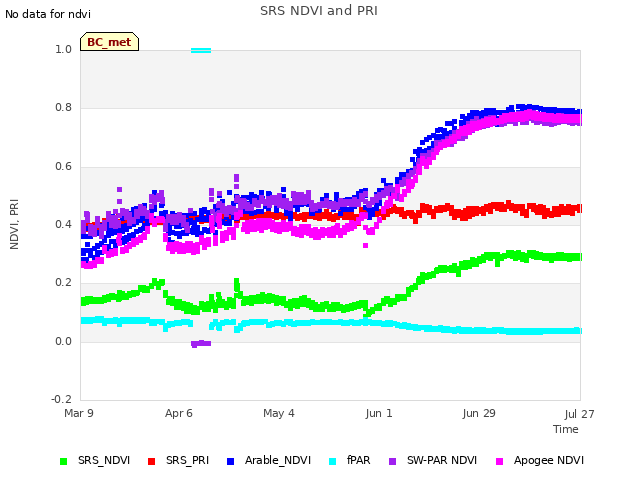
Task: Click the 0.0 y-axis tick label
Action: click(x=63, y=341)
